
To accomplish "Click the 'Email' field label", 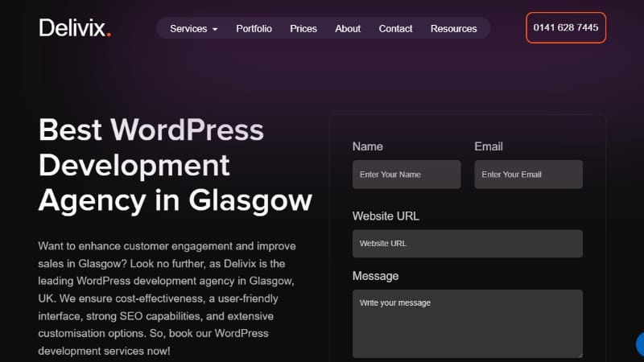I will (x=489, y=146).
